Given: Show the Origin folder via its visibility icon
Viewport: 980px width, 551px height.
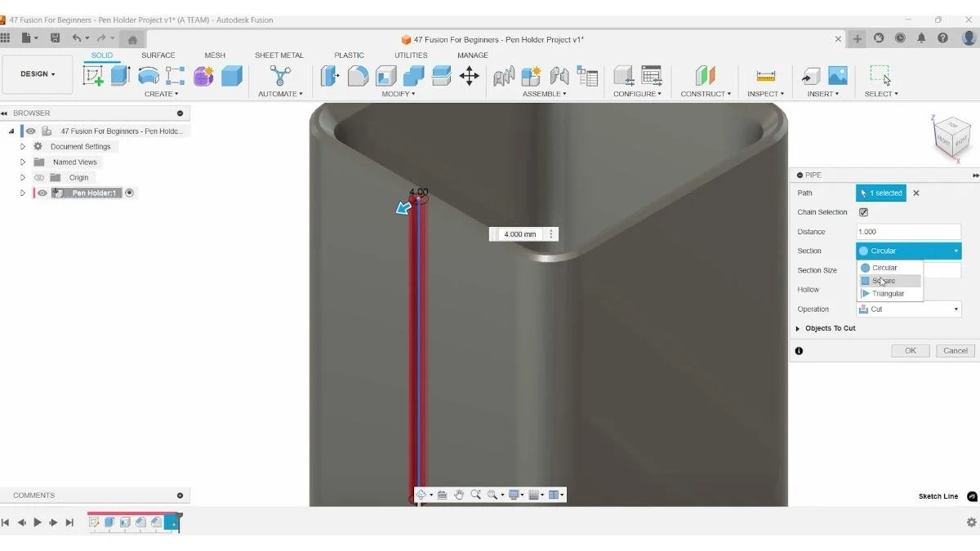Looking at the screenshot, I should click(x=39, y=177).
